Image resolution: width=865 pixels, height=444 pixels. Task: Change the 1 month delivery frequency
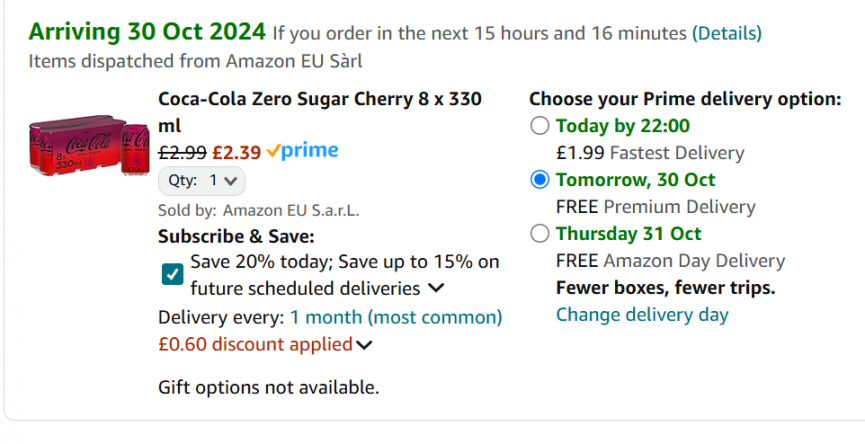(396, 317)
